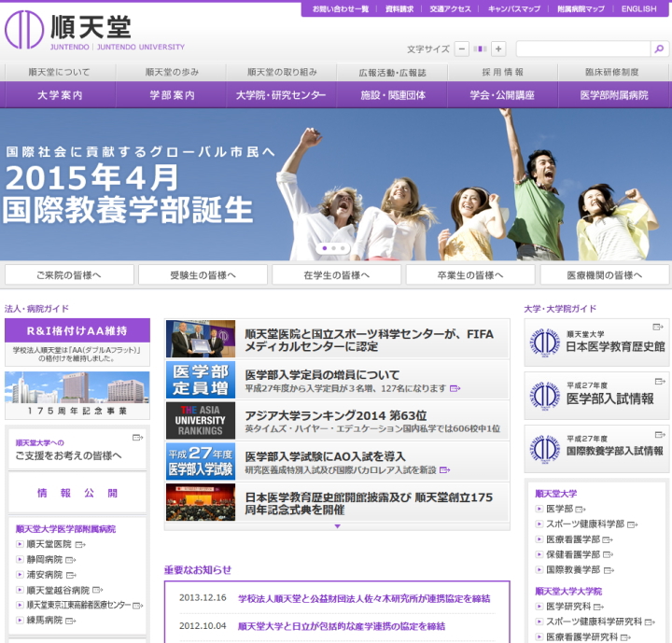Open the 医学部附属病院 menu tab
The height and width of the screenshot is (643, 672).
tap(613, 95)
